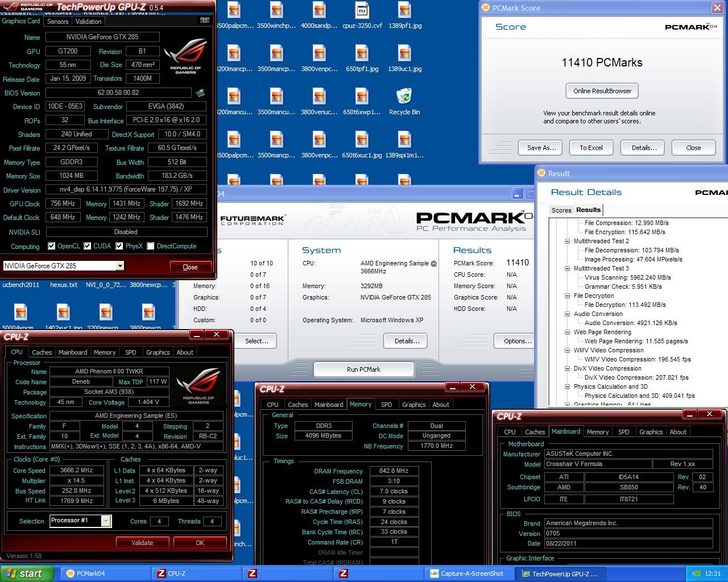Click the DRAM Frequency 842.8 MHz field
Screen dimensions: 728x582
tap(394, 471)
